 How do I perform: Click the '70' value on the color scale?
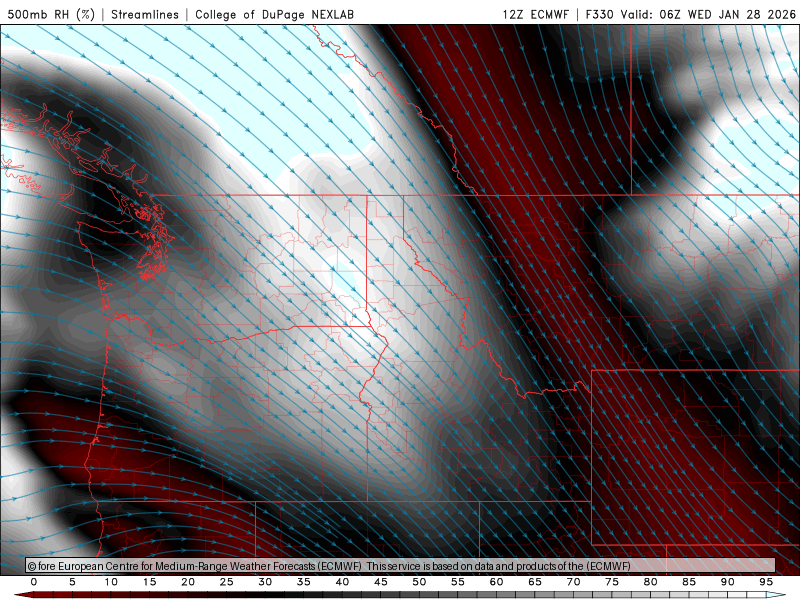(573, 582)
